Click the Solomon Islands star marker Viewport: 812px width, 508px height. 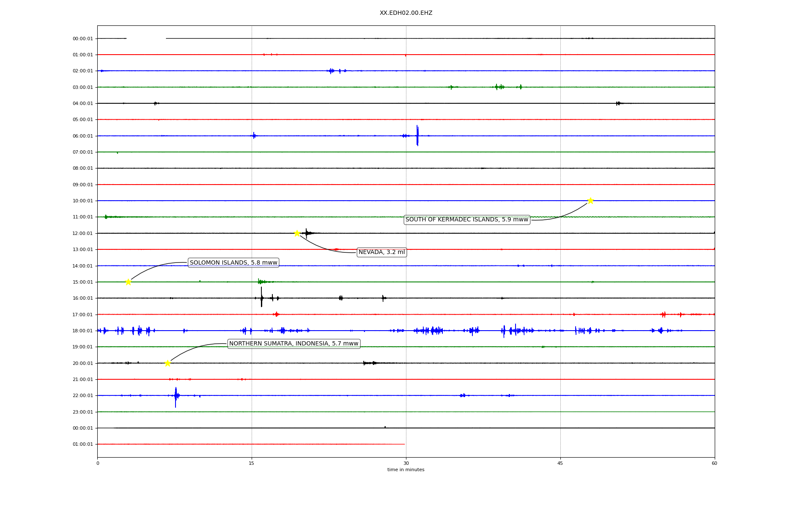click(x=128, y=282)
